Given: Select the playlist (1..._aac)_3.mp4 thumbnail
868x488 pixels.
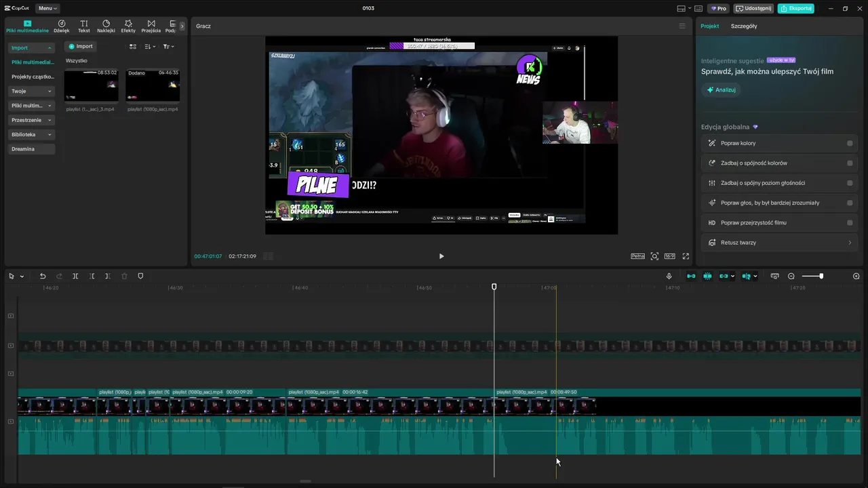Looking at the screenshot, I should pyautogui.click(x=92, y=85).
